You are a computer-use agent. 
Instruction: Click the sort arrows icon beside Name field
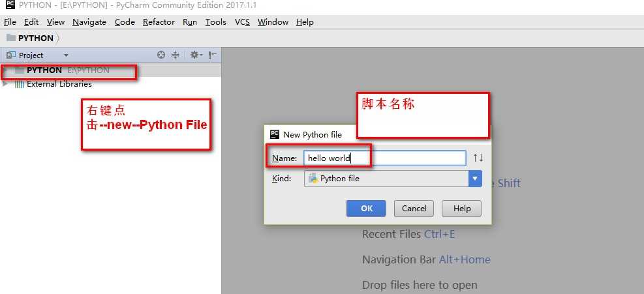478,158
